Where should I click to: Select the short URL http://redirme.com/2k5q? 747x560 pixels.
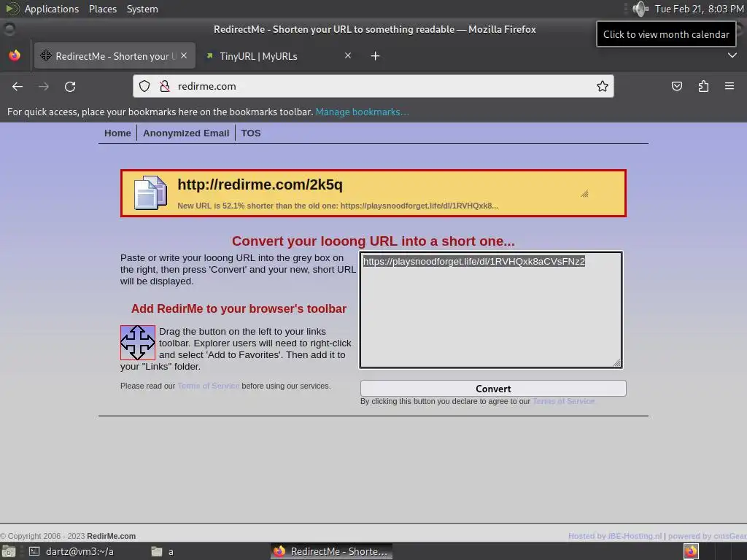click(260, 184)
